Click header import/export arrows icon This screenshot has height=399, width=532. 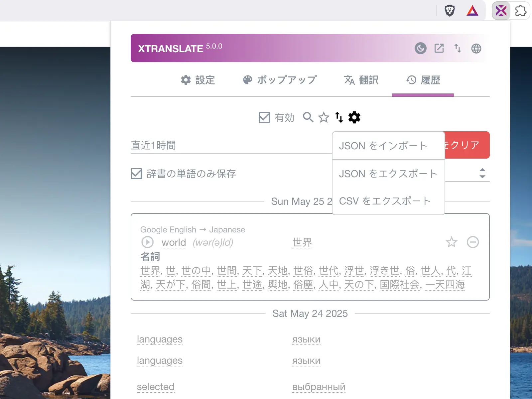(458, 49)
